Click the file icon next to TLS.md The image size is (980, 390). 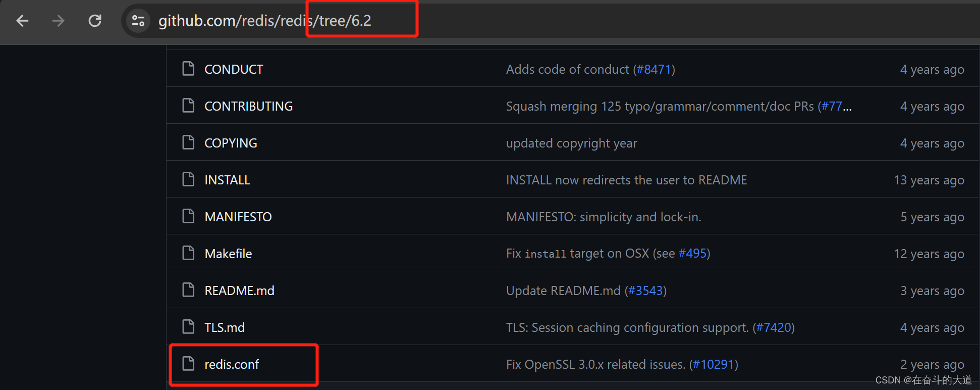[188, 326]
